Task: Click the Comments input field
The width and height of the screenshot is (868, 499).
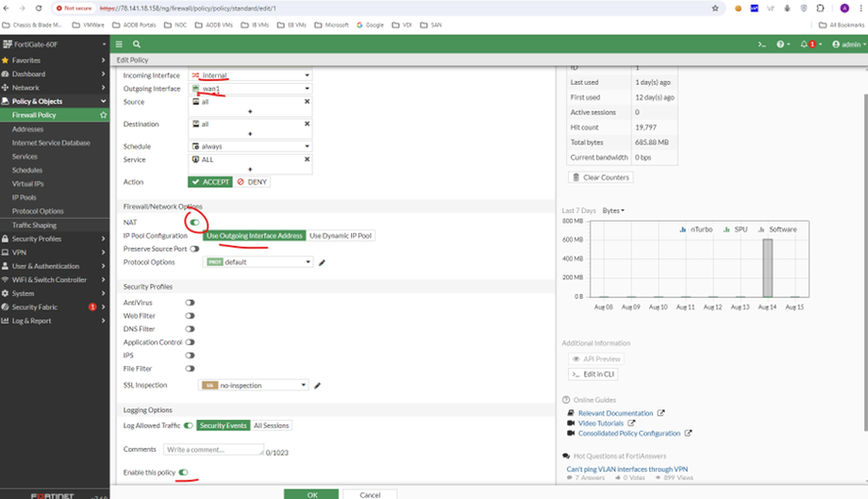Action: (x=213, y=450)
